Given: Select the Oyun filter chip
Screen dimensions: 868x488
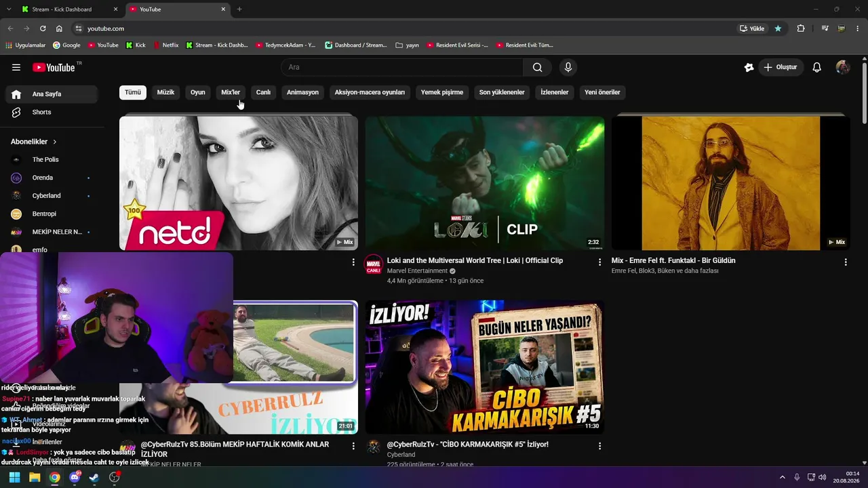Looking at the screenshot, I should pos(198,92).
